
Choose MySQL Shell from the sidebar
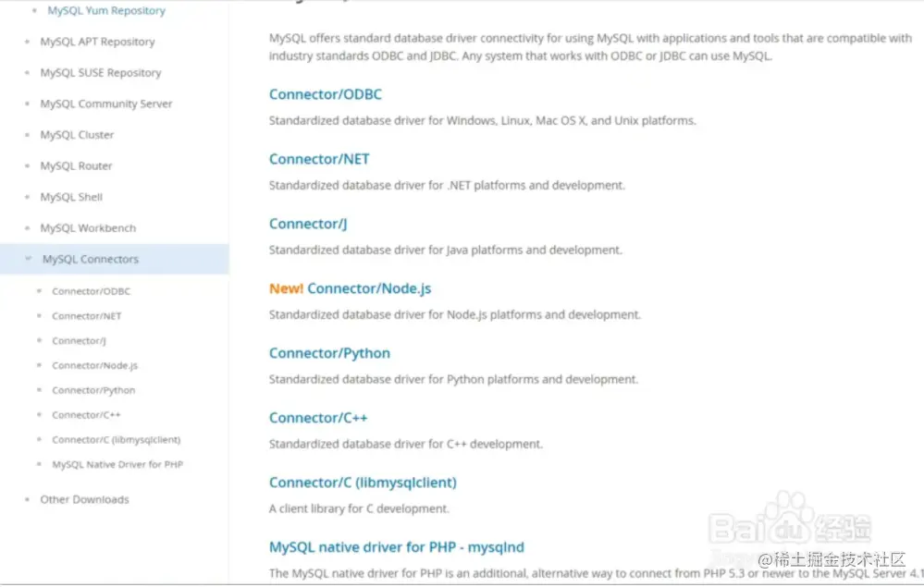(x=71, y=197)
